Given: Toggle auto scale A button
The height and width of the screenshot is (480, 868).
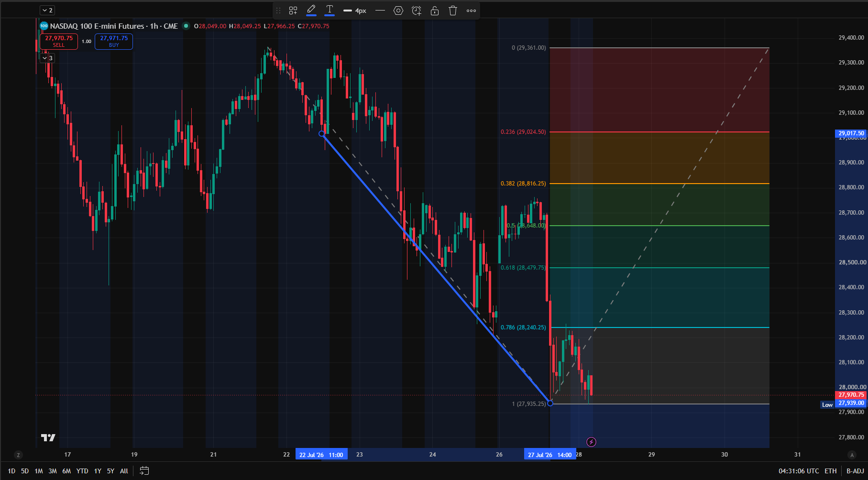Looking at the screenshot, I should click(x=851, y=455).
